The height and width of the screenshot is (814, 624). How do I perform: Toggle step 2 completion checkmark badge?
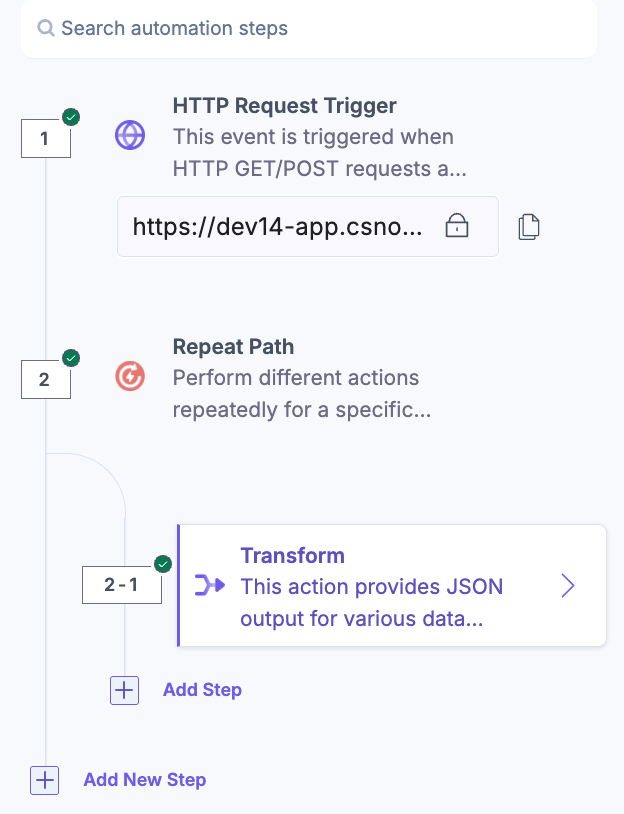[x=70, y=358]
